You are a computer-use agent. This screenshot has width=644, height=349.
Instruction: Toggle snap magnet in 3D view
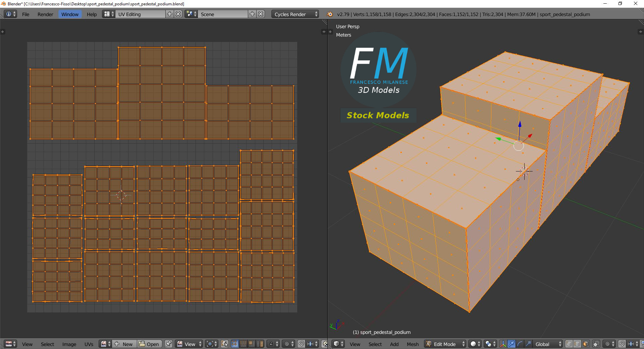pos(622,344)
